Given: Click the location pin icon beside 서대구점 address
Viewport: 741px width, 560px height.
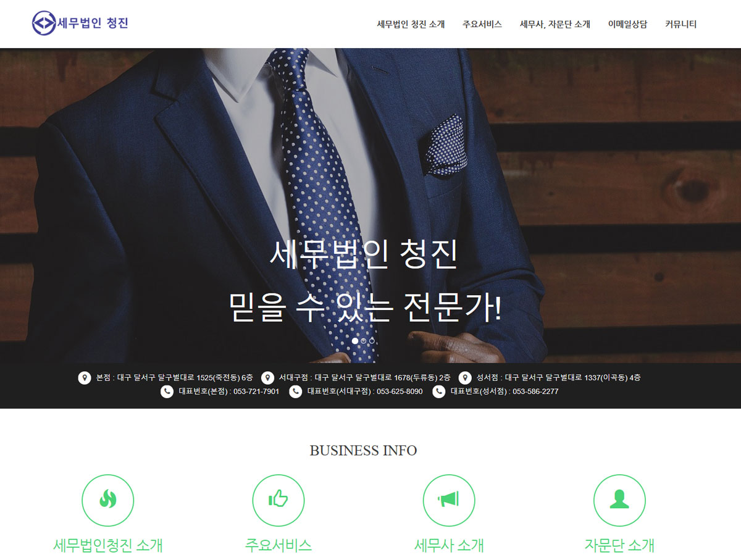Looking at the screenshot, I should pos(267,378).
